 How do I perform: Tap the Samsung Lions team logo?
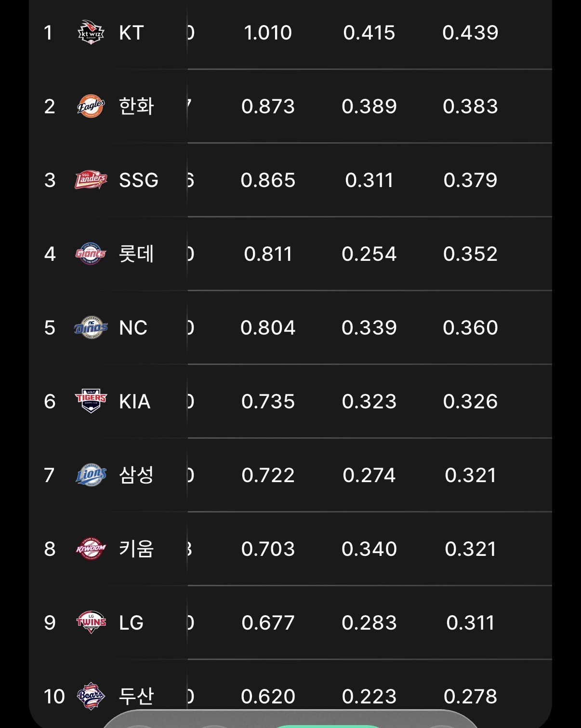click(x=91, y=475)
